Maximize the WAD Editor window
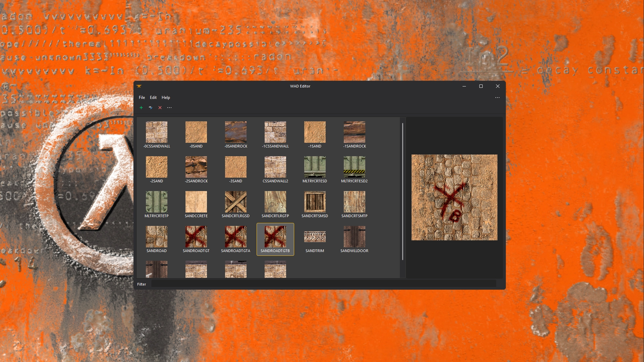Image resolution: width=644 pixels, height=362 pixels. point(481,86)
